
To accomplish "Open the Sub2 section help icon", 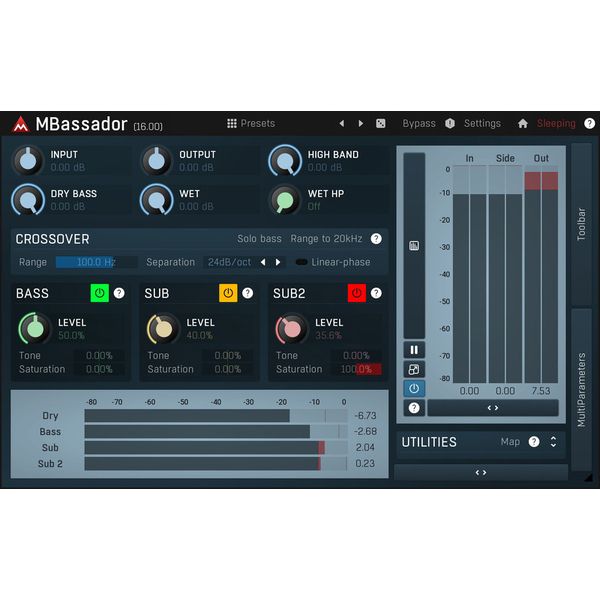I will point(376,293).
